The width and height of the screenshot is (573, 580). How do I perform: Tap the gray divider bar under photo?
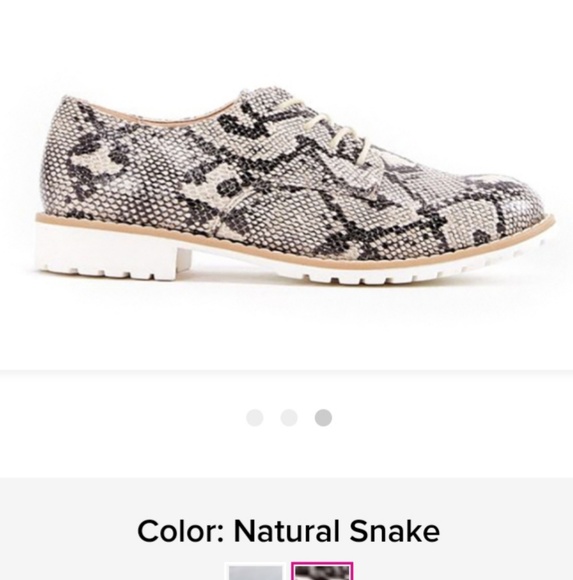click(x=286, y=372)
